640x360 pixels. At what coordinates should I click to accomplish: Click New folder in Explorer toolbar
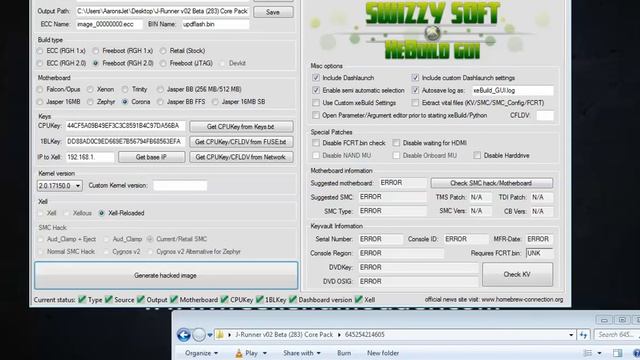tap(383, 353)
